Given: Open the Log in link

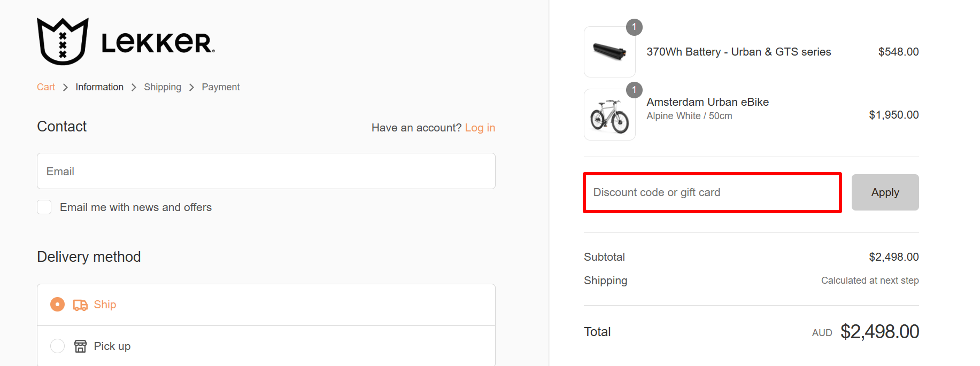Looking at the screenshot, I should coord(480,128).
